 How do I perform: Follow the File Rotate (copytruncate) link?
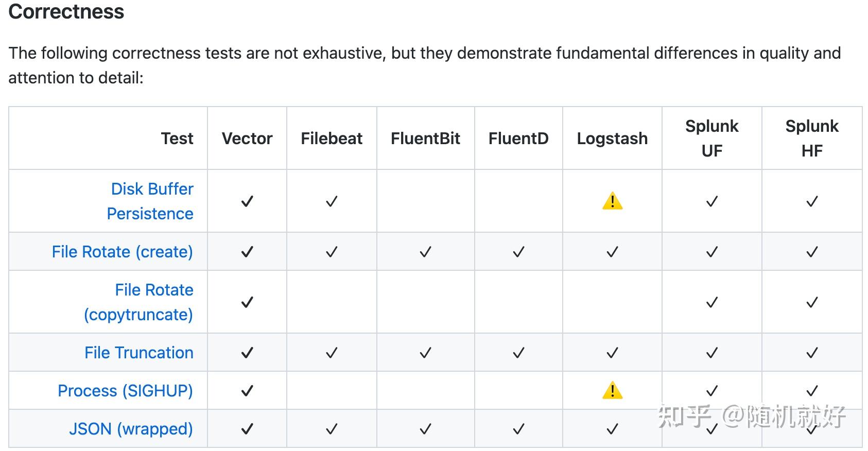coord(139,302)
